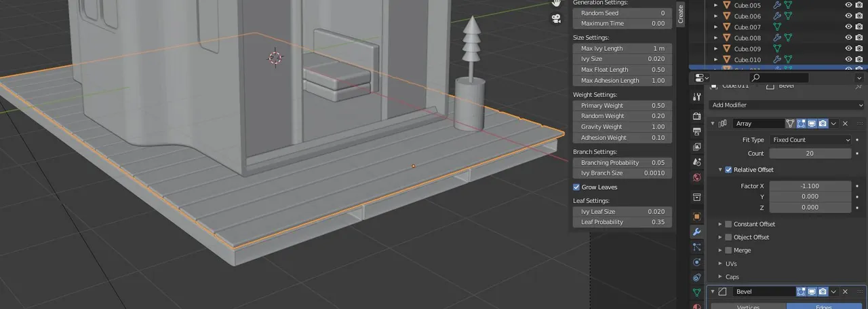Open the Object Constraints tab icon
The height and width of the screenshot is (309, 868).
(696, 278)
